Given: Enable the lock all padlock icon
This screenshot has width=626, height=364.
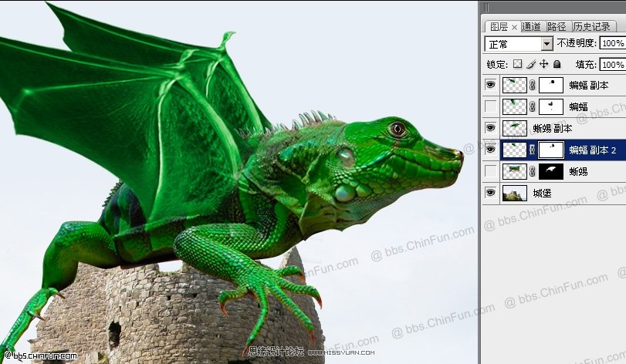Looking at the screenshot, I should [557, 64].
